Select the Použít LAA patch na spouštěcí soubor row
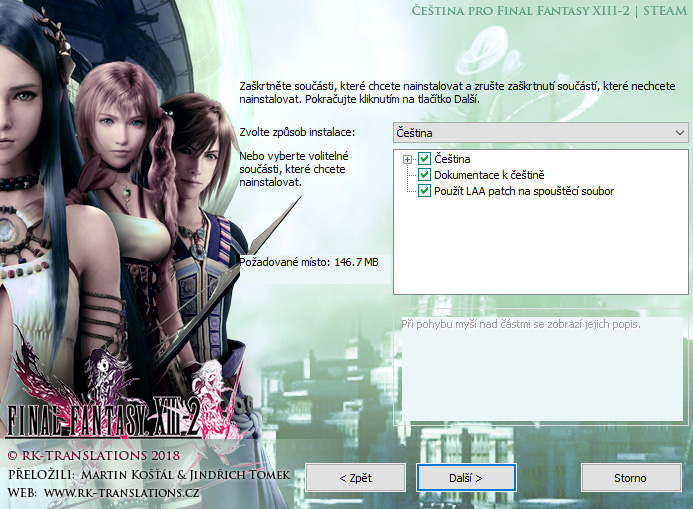Image resolution: width=693 pixels, height=509 pixels. (x=524, y=191)
